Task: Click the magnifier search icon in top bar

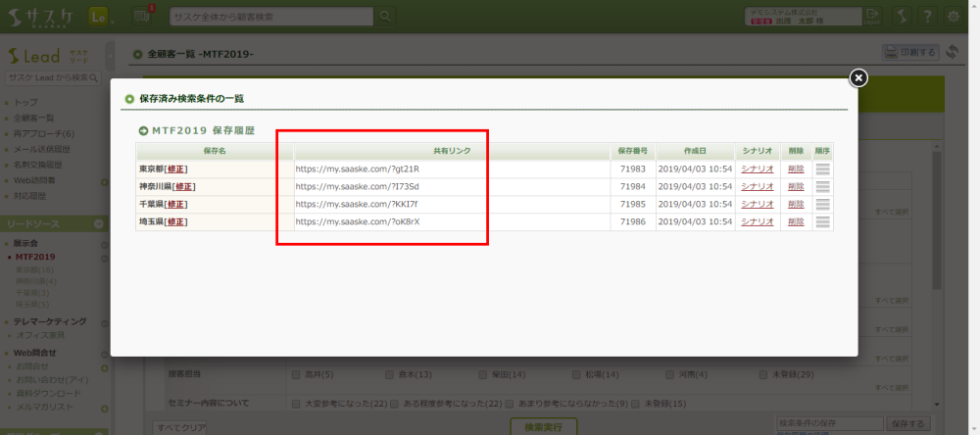Action: click(x=385, y=17)
